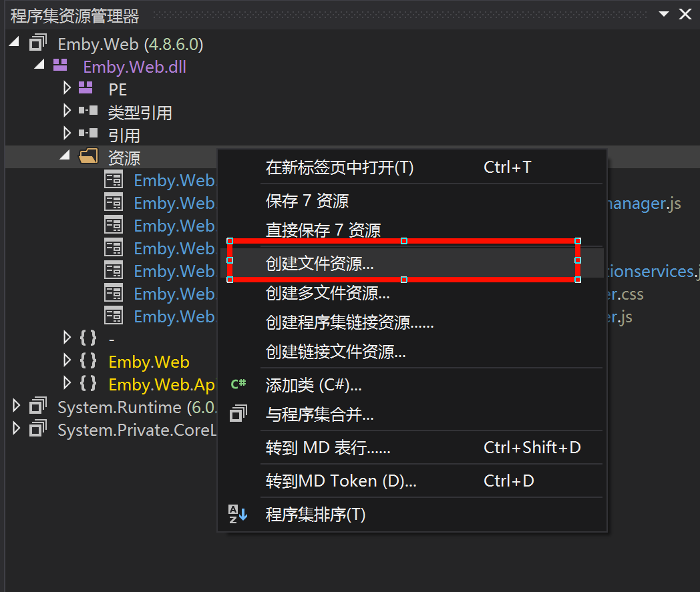
Task: Choose 在新标签页中打开(T) menu item
Action: click(339, 167)
